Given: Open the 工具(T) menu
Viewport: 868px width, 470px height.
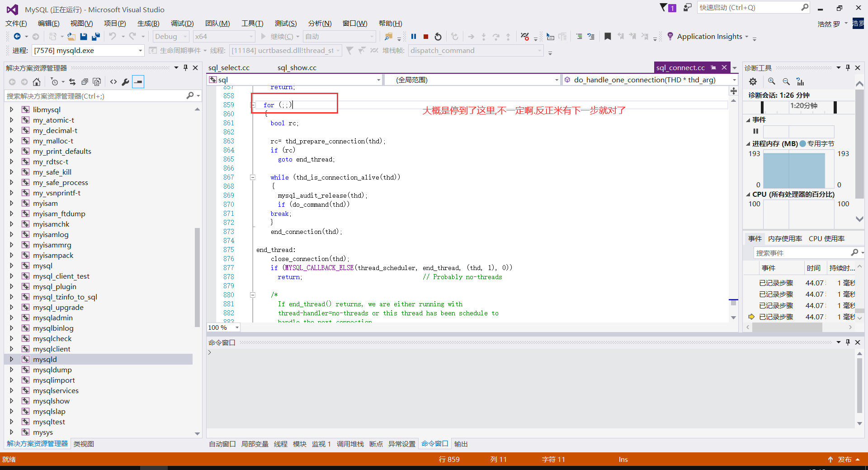Looking at the screenshot, I should [x=252, y=24].
